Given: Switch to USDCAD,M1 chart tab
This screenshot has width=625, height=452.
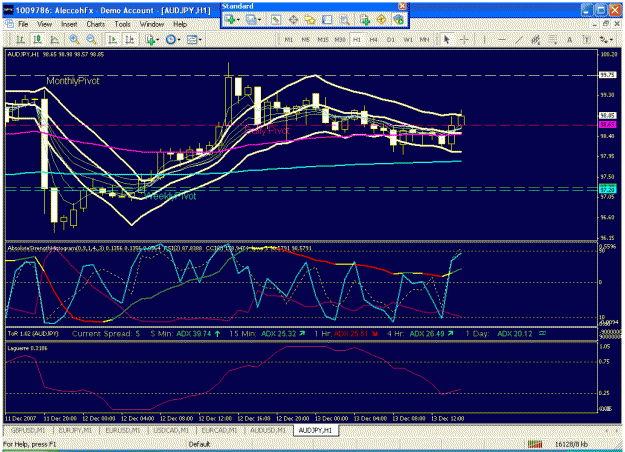Looking at the screenshot, I should [171, 430].
